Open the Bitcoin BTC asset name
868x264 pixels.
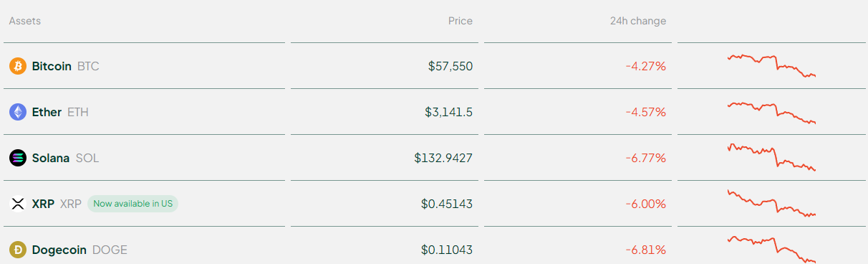tap(66, 66)
